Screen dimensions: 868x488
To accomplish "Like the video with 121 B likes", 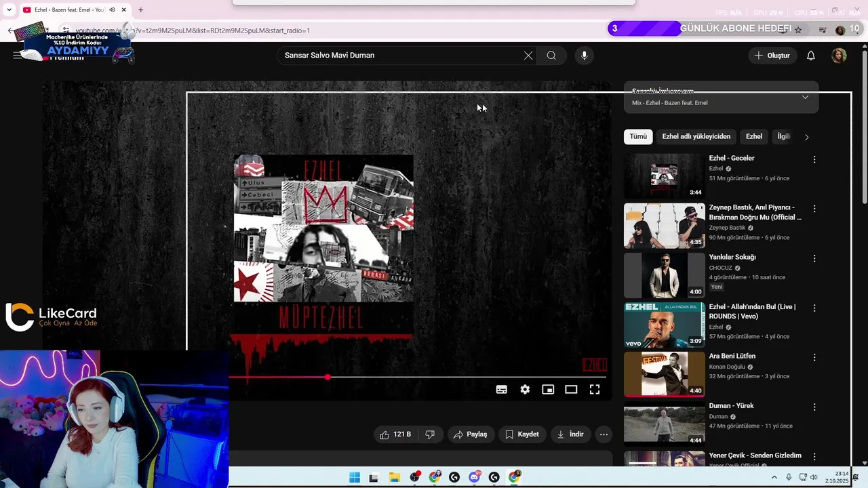I will pos(396,434).
